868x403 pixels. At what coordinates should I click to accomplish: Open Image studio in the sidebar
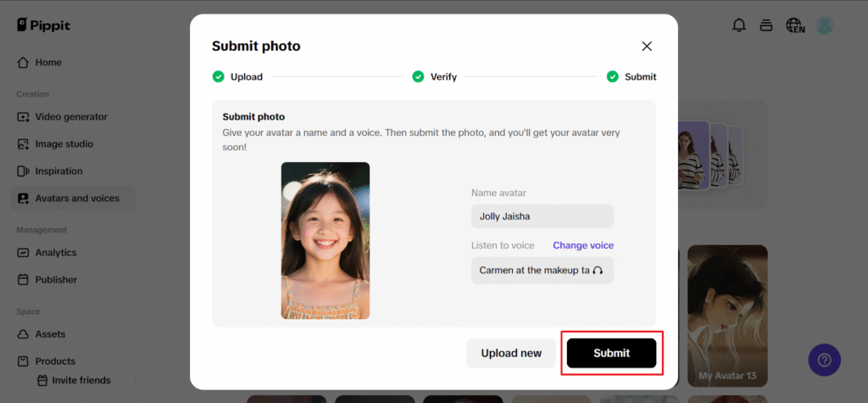tap(73, 144)
